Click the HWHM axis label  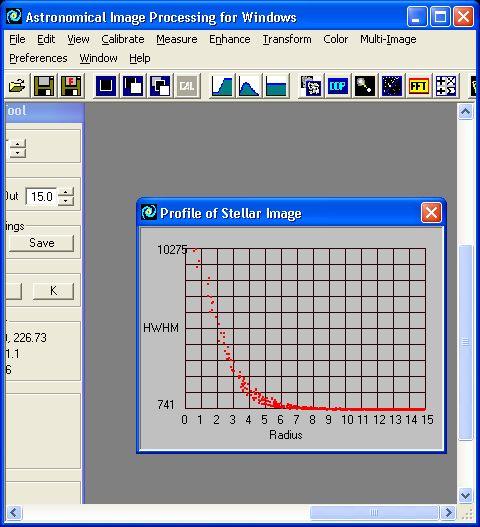point(161,328)
